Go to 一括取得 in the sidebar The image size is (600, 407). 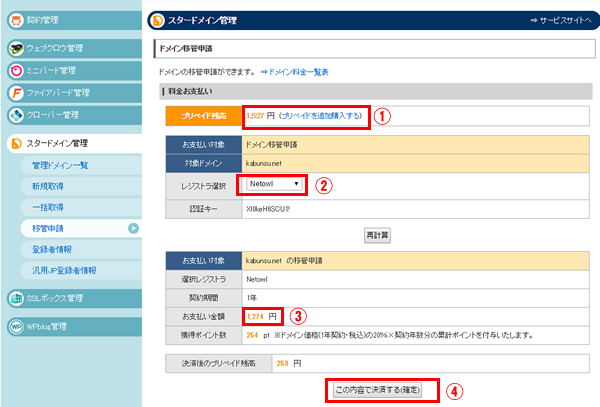pos(48,208)
